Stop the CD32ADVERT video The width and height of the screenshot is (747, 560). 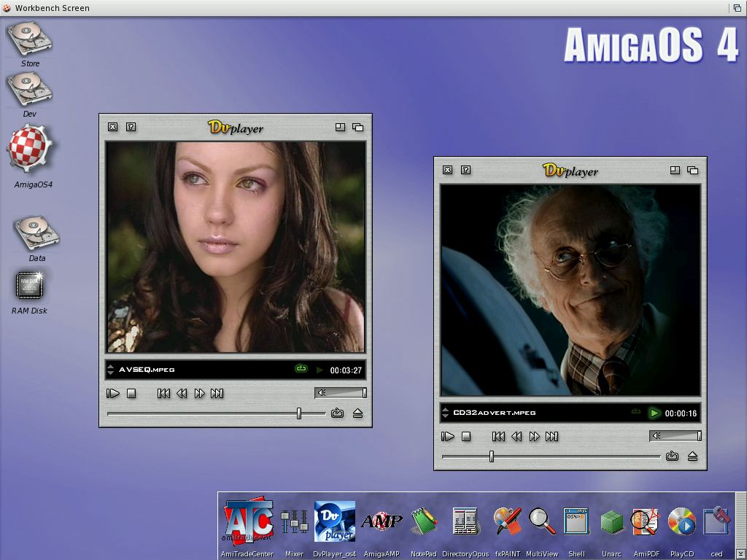coord(466,436)
